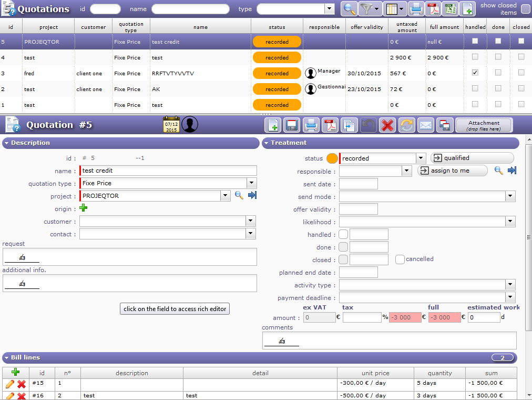Uncheck the handled checkbox for quotation 3

pos(475,73)
